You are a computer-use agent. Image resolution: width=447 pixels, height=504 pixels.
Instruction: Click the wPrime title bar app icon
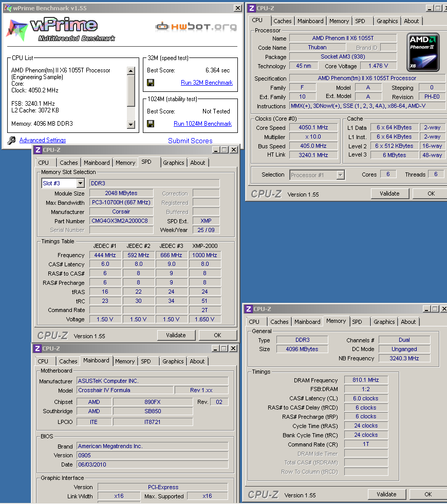(x=8, y=8)
